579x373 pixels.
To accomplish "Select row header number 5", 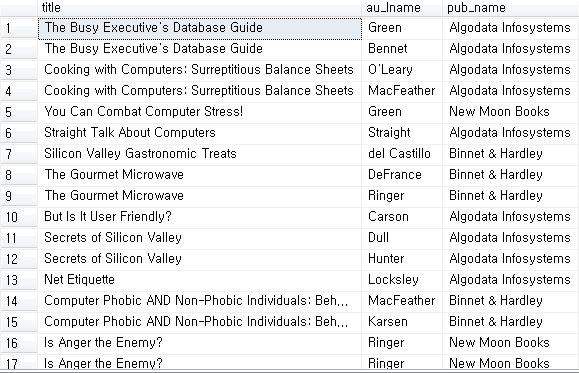I will pyautogui.click(x=19, y=112).
